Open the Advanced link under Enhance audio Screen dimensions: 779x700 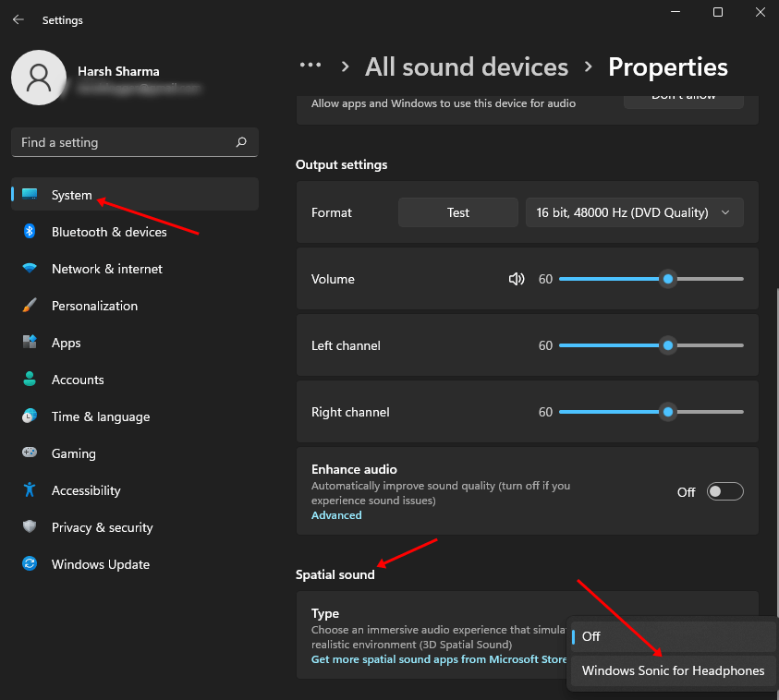(x=336, y=515)
